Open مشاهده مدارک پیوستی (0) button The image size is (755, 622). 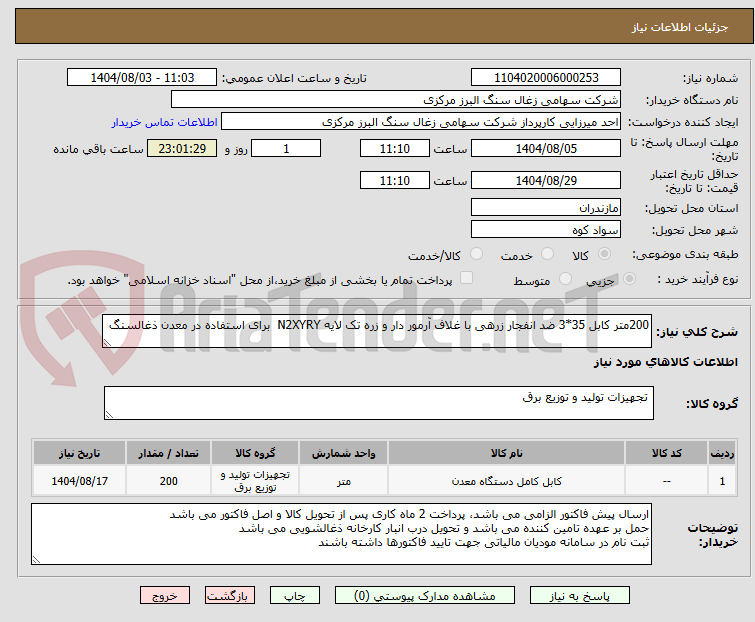(425, 596)
